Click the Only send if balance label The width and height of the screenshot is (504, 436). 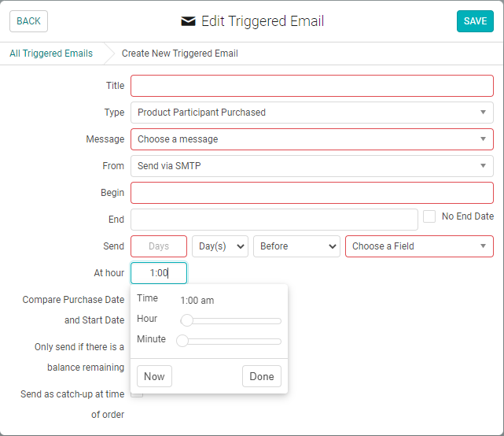click(x=79, y=357)
